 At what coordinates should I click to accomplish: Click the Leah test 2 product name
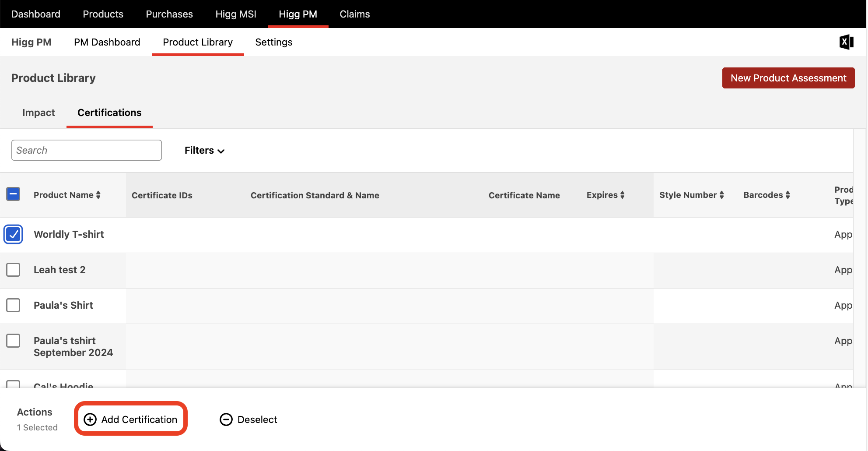59,270
